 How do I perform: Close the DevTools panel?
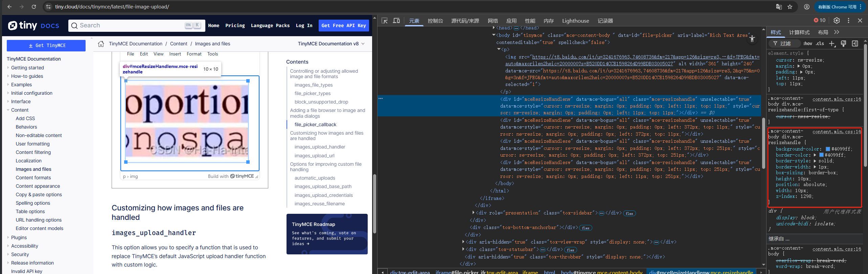pos(860,20)
